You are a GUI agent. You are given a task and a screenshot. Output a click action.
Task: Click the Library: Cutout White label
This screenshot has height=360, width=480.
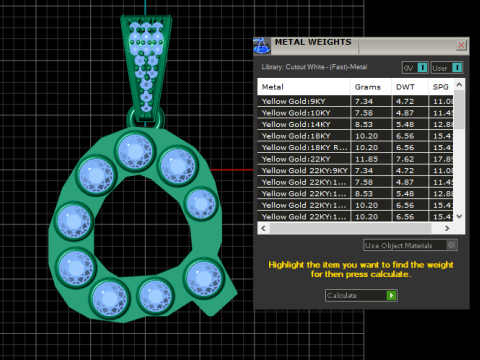pyautogui.click(x=314, y=67)
